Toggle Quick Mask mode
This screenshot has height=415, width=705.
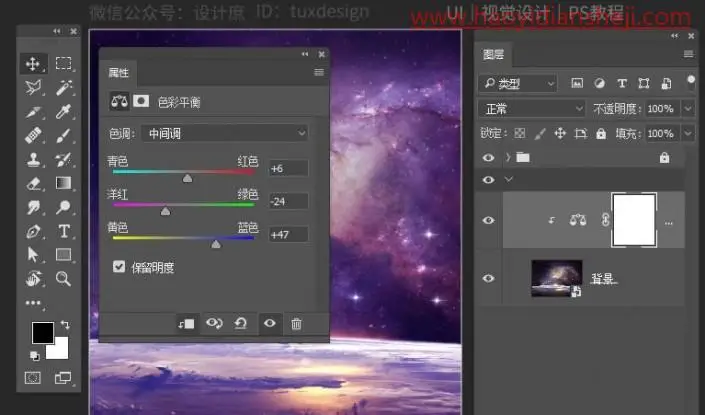[x=32, y=378]
